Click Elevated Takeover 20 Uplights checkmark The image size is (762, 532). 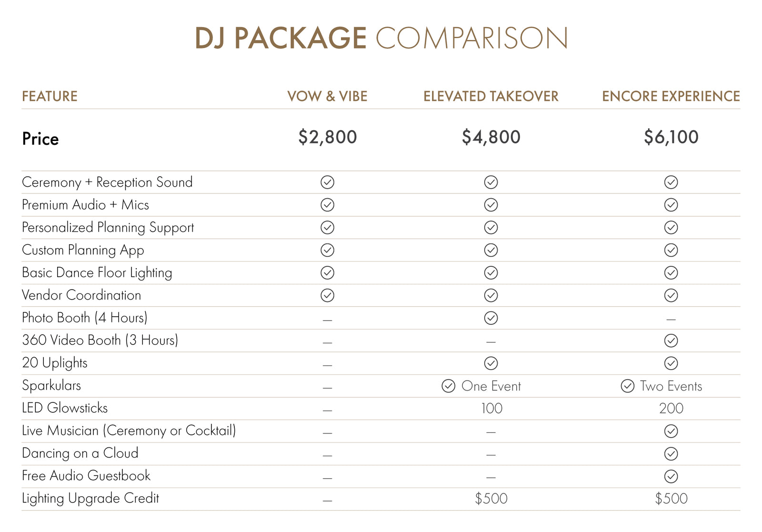[x=491, y=363]
